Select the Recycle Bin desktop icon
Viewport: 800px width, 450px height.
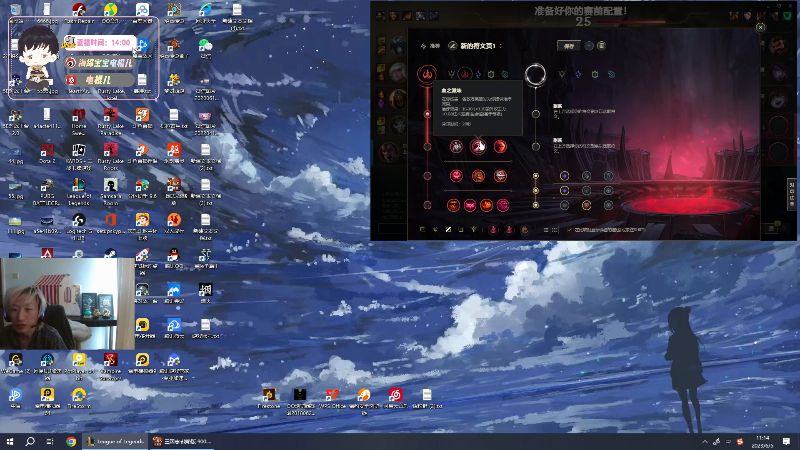point(15,13)
